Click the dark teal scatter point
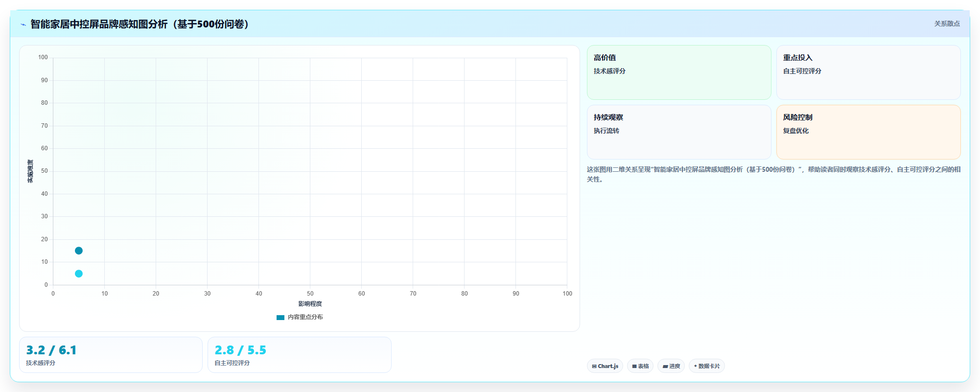Image resolution: width=980 pixels, height=392 pixels. click(79, 251)
